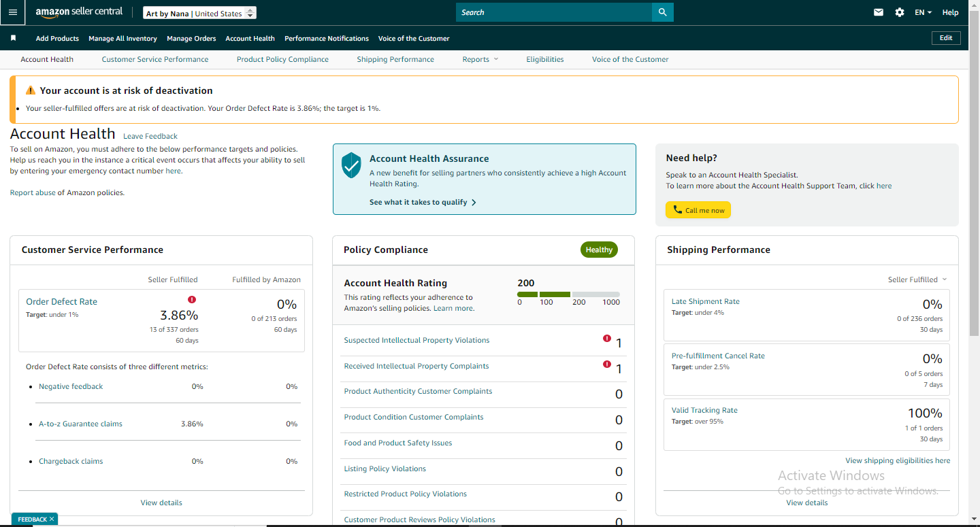View details for Customer Service Performance

[161, 503]
